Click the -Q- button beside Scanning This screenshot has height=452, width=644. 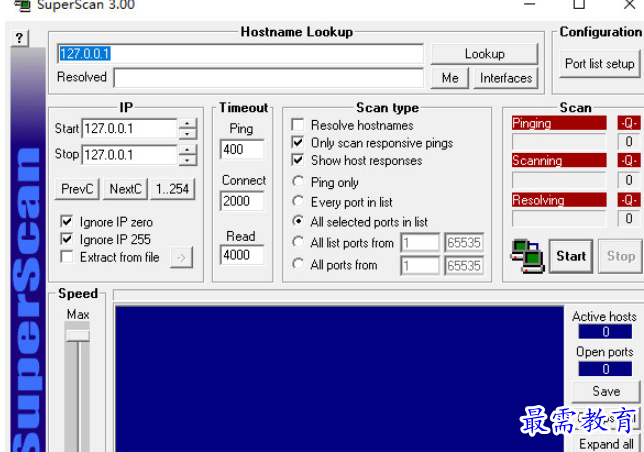[x=628, y=161]
